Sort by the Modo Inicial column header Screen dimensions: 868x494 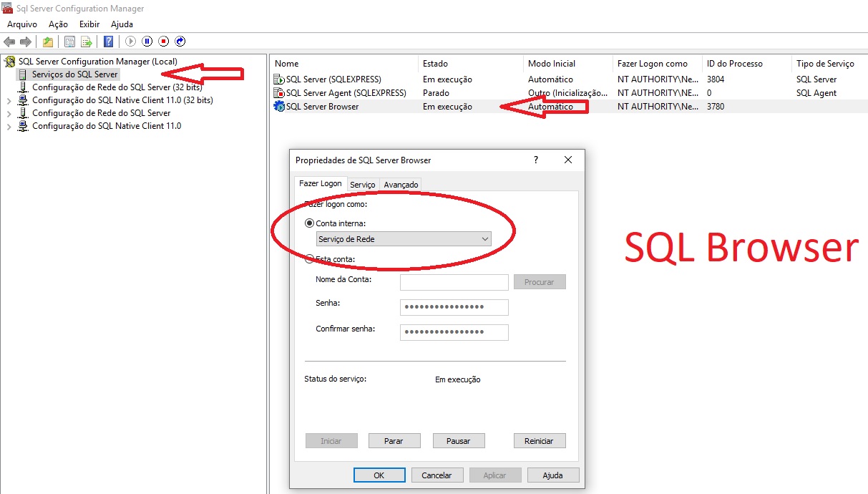[x=567, y=64]
